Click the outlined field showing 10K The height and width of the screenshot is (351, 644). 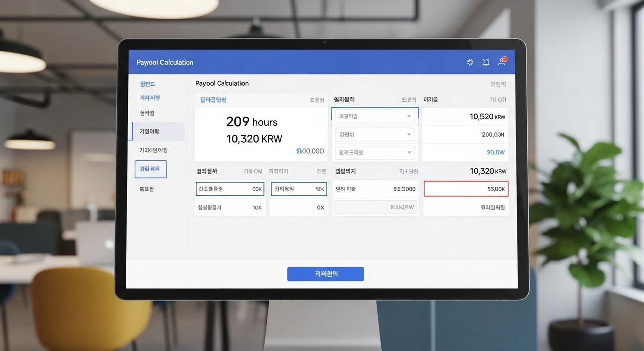coord(299,189)
